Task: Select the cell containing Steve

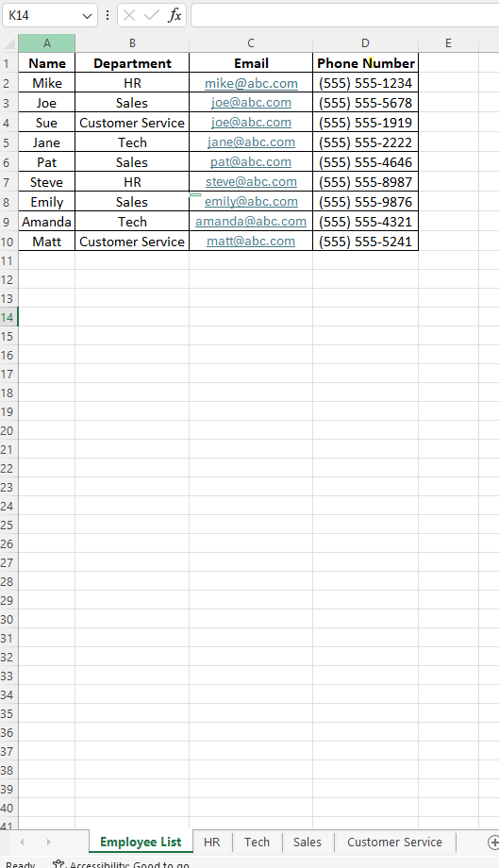Action: [x=47, y=181]
